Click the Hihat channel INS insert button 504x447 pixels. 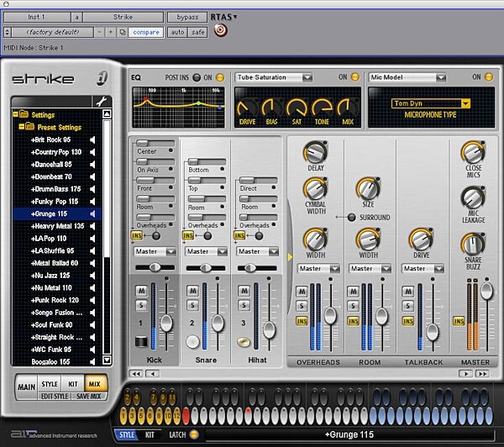pyautogui.click(x=239, y=236)
